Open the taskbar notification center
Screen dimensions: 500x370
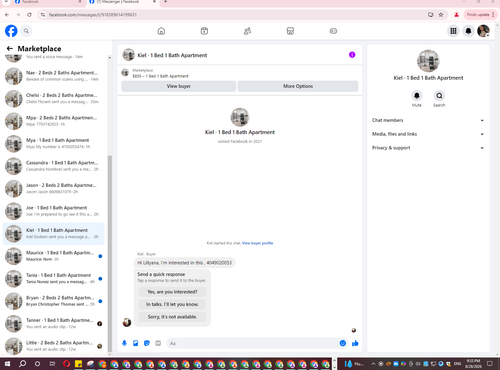point(490,364)
